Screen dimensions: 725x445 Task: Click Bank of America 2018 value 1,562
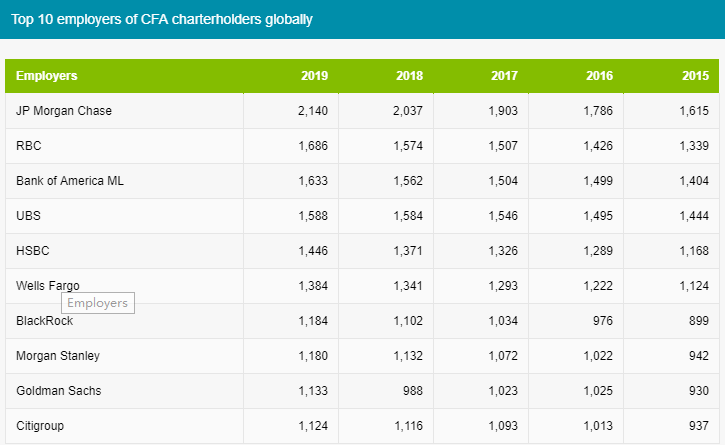click(x=408, y=181)
